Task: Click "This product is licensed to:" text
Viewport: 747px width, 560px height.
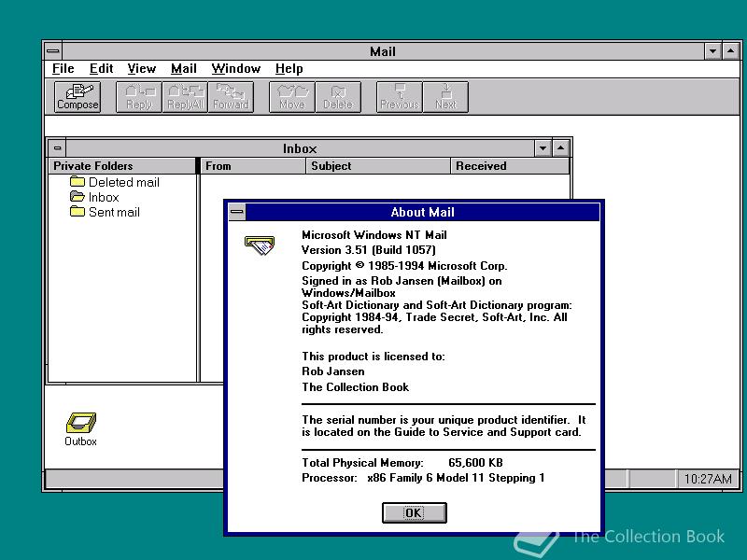Action: tap(373, 357)
